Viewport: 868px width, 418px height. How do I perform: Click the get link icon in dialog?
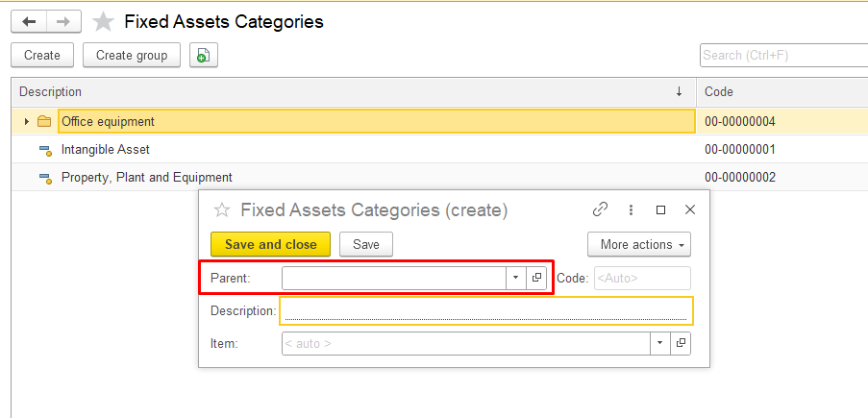pos(600,209)
